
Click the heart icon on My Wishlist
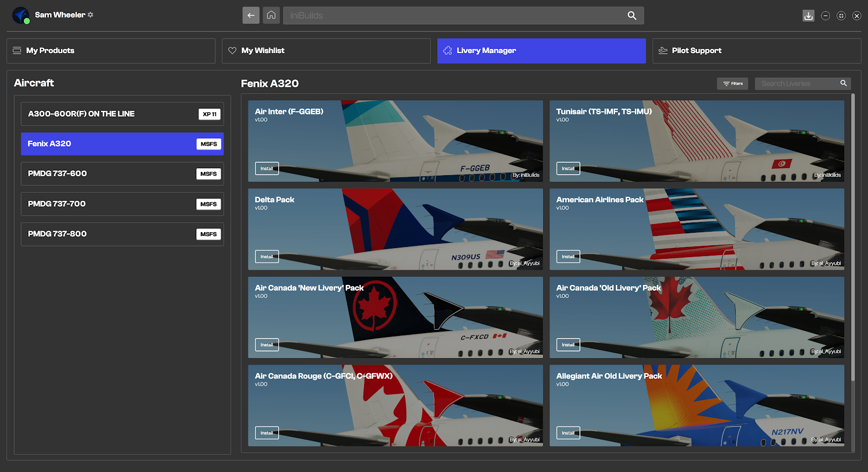point(232,50)
